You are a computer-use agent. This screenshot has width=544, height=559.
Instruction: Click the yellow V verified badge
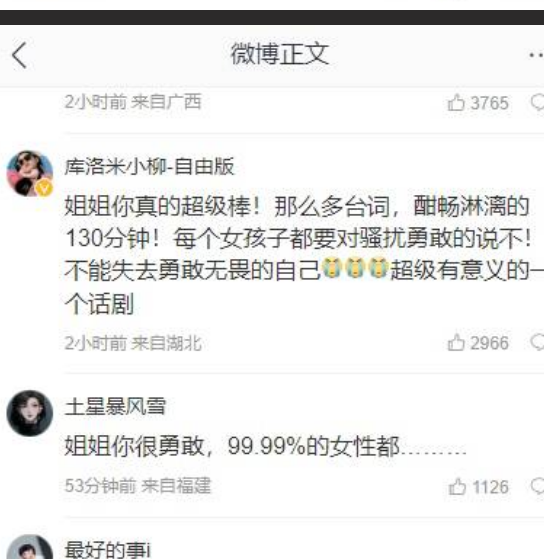click(44, 188)
